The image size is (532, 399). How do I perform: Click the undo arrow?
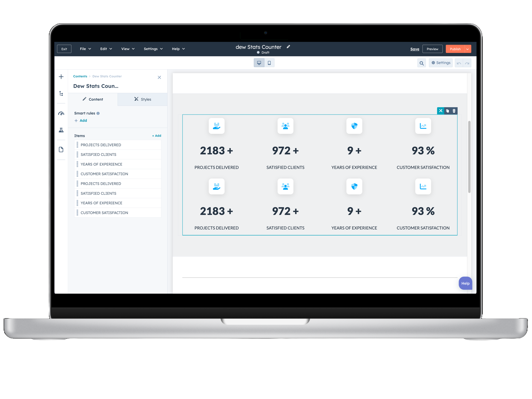(x=459, y=63)
